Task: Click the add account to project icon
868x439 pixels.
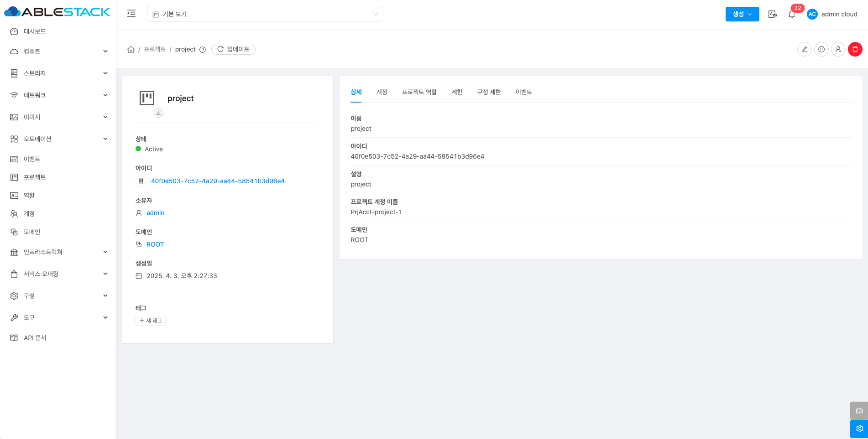Action: point(838,49)
